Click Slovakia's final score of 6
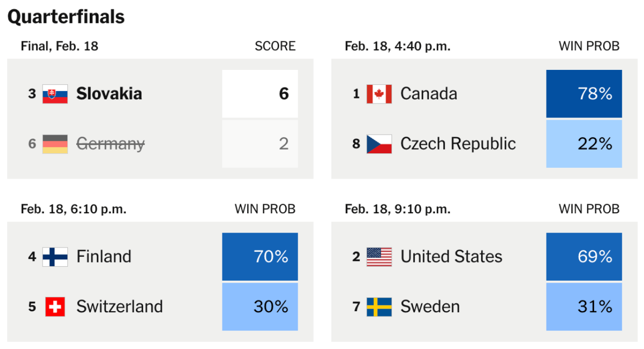The image size is (644, 349). point(260,94)
